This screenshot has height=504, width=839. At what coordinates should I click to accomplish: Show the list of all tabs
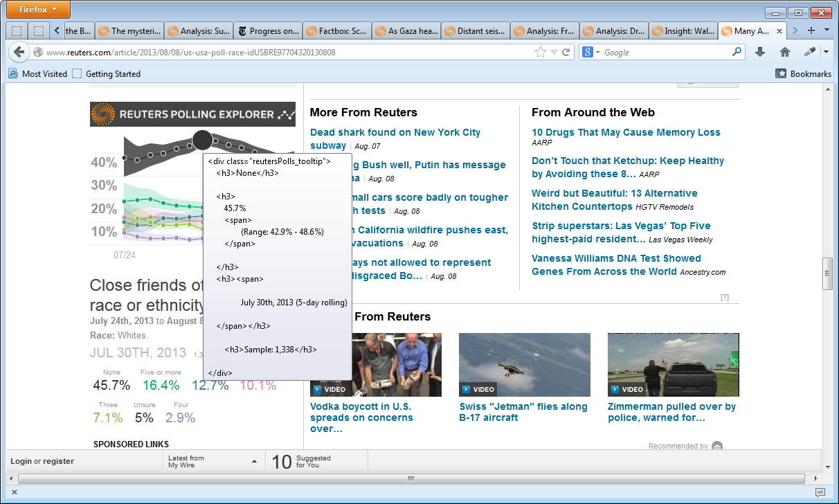coord(827,30)
